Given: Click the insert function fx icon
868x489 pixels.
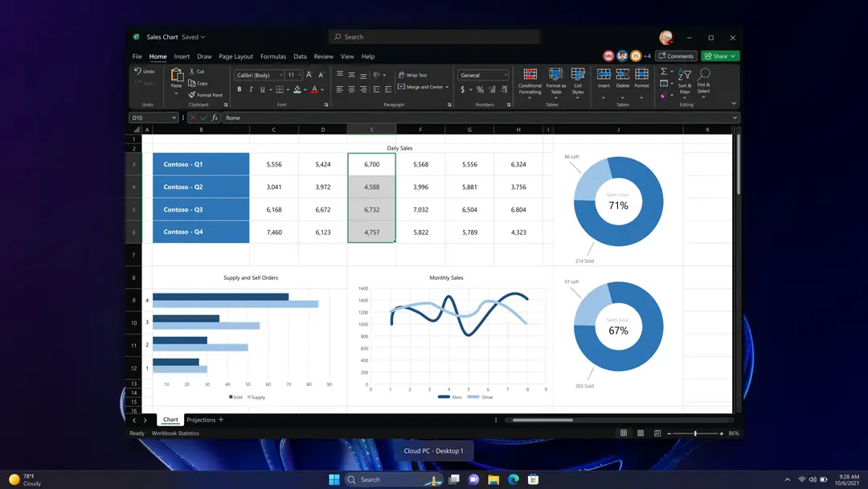Looking at the screenshot, I should coord(215,117).
